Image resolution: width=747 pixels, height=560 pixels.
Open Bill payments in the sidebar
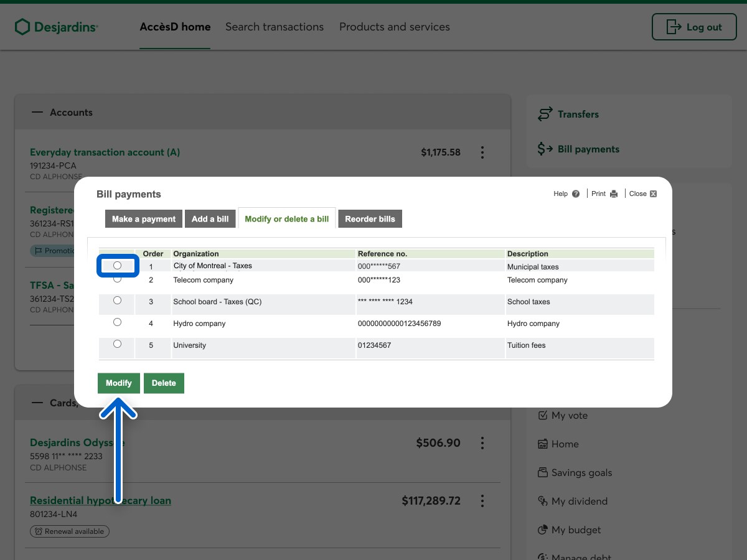point(588,149)
